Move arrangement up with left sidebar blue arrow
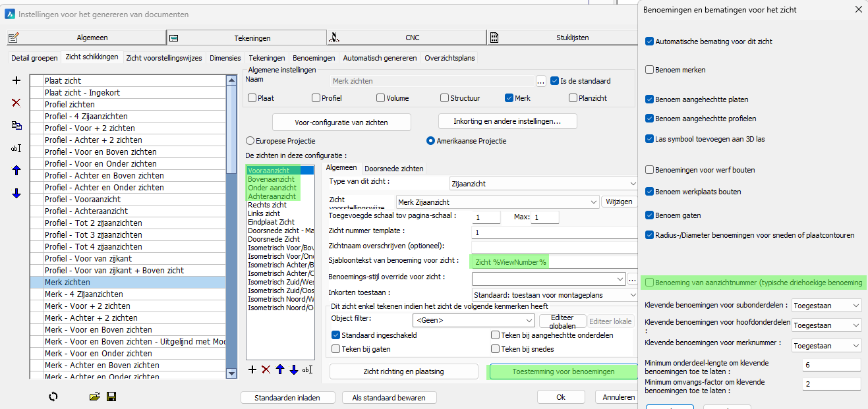 (x=16, y=170)
